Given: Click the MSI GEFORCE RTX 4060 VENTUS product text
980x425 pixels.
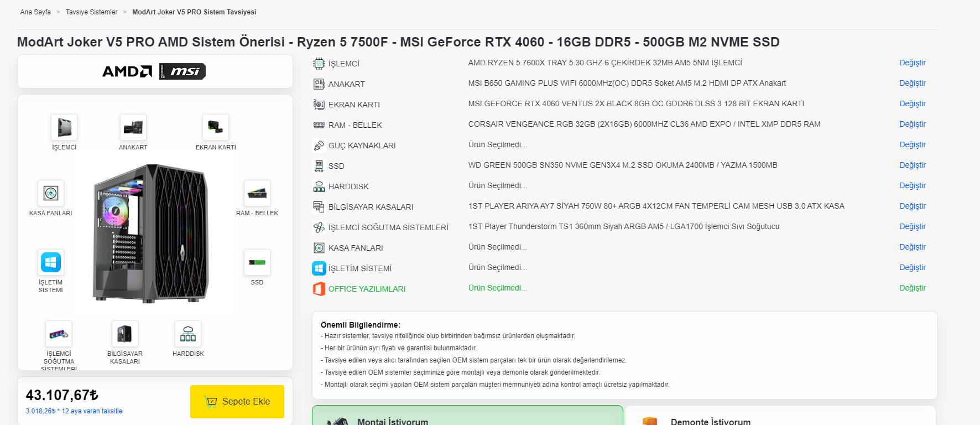Looking at the screenshot, I should [x=636, y=103].
